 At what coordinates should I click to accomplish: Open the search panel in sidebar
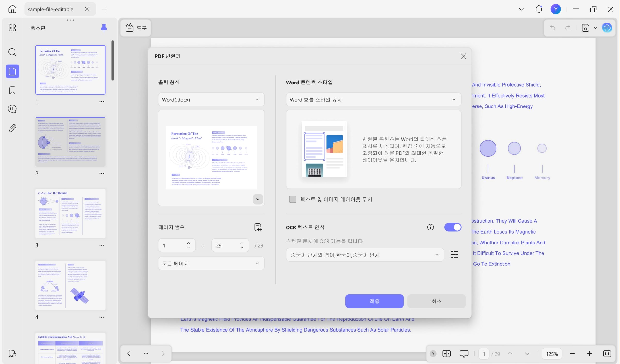tap(12, 52)
